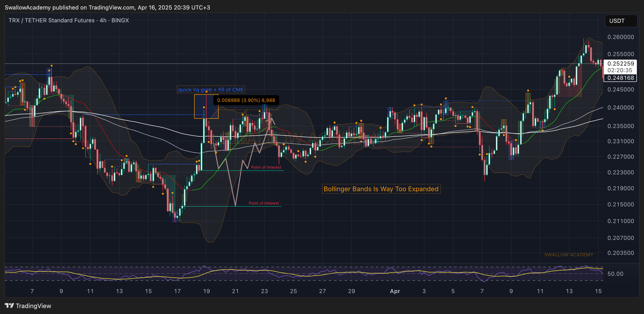Click the 0.215000 price axis label
This screenshot has height=314, width=644.
point(620,204)
